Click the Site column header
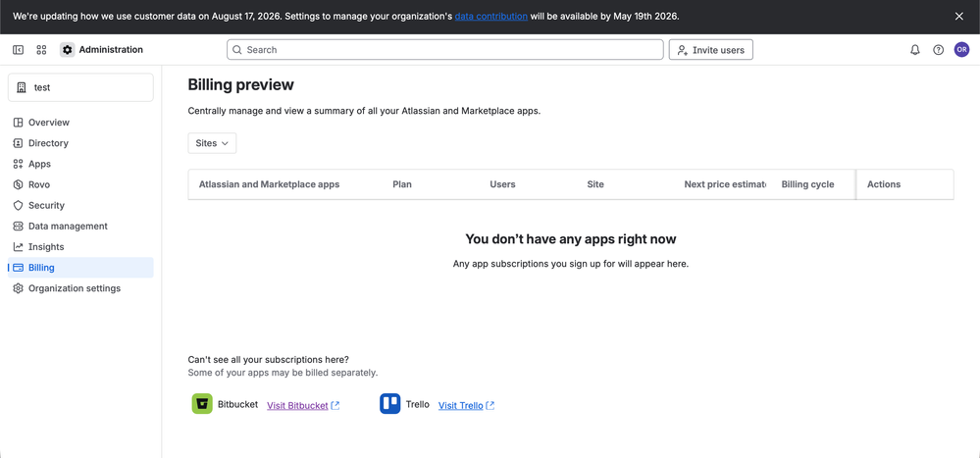This screenshot has width=980, height=458. [595, 184]
